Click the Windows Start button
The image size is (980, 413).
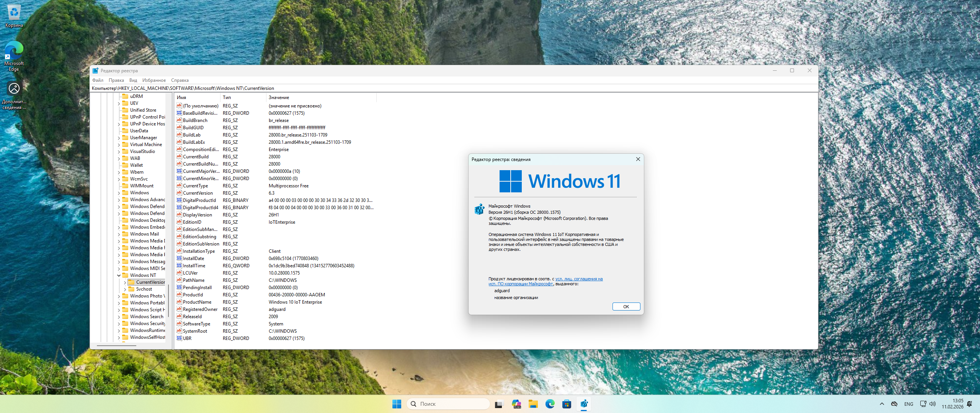pos(397,404)
